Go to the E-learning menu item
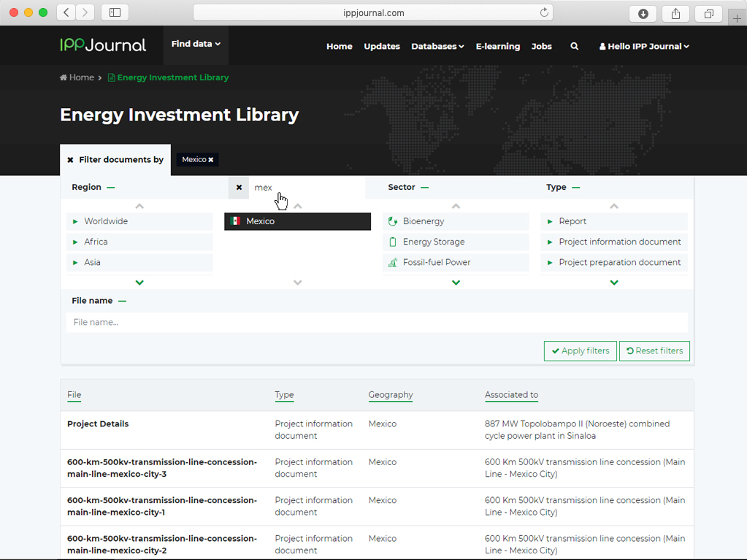Image resolution: width=747 pixels, height=560 pixels. pos(498,46)
